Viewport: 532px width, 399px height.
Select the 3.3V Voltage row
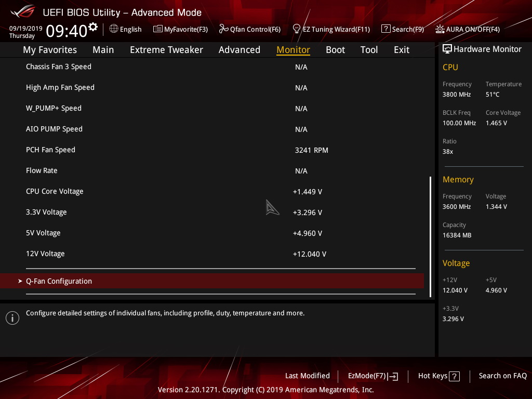click(x=212, y=212)
